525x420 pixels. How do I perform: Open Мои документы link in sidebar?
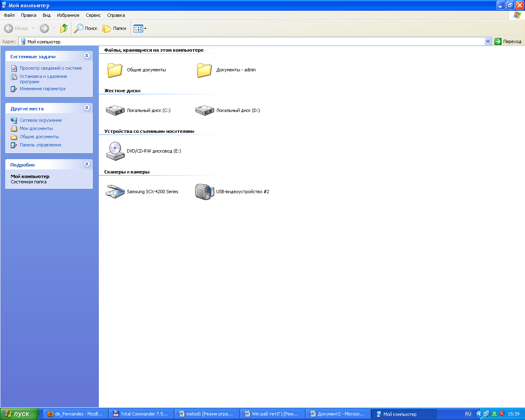pyautogui.click(x=36, y=128)
